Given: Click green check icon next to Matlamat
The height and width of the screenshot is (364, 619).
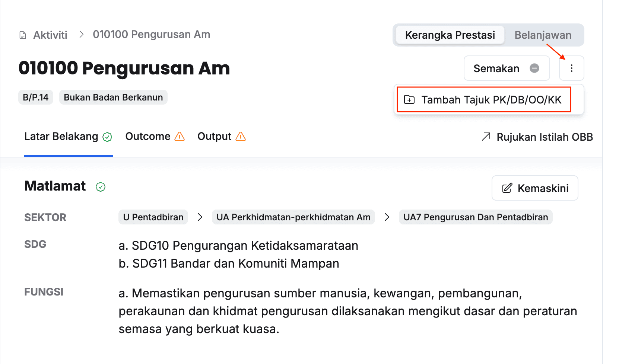Looking at the screenshot, I should point(101,187).
